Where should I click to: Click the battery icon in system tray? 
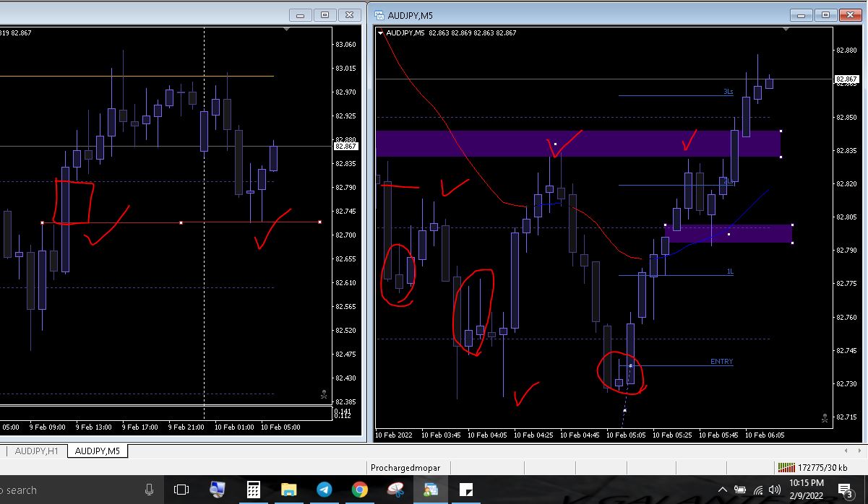tap(740, 490)
